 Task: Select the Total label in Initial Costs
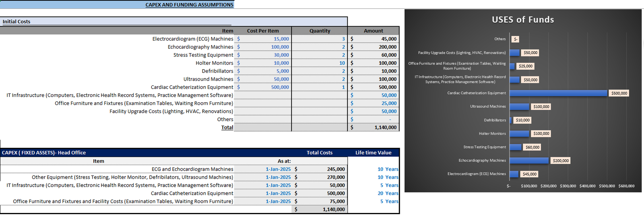(x=227, y=127)
